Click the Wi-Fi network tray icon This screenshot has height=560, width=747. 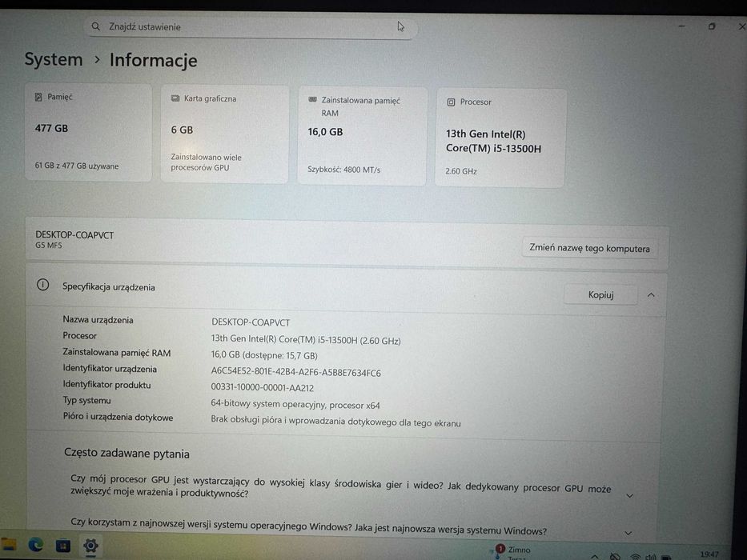point(635,556)
